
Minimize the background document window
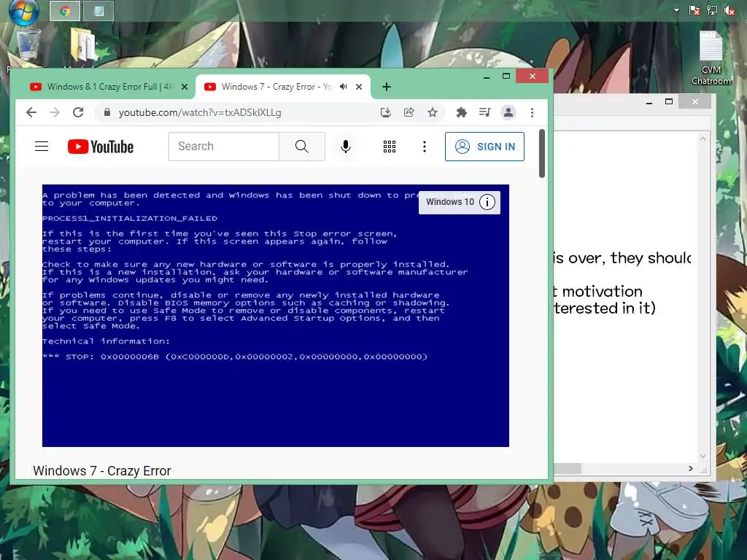649,102
